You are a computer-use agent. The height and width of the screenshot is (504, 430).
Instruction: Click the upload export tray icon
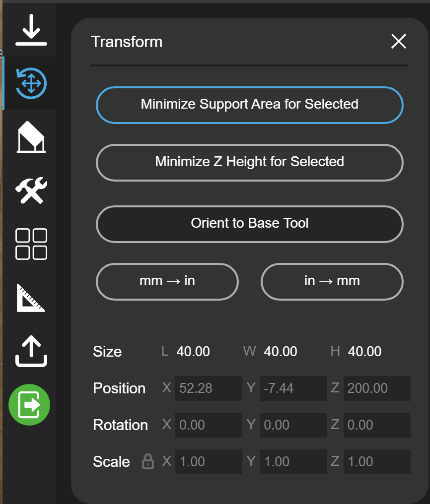(31, 351)
